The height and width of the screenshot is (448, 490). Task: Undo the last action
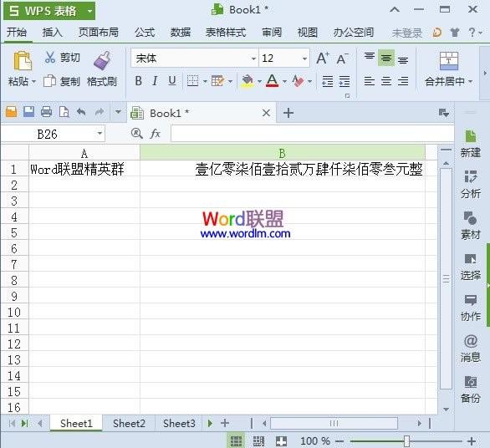(81, 111)
